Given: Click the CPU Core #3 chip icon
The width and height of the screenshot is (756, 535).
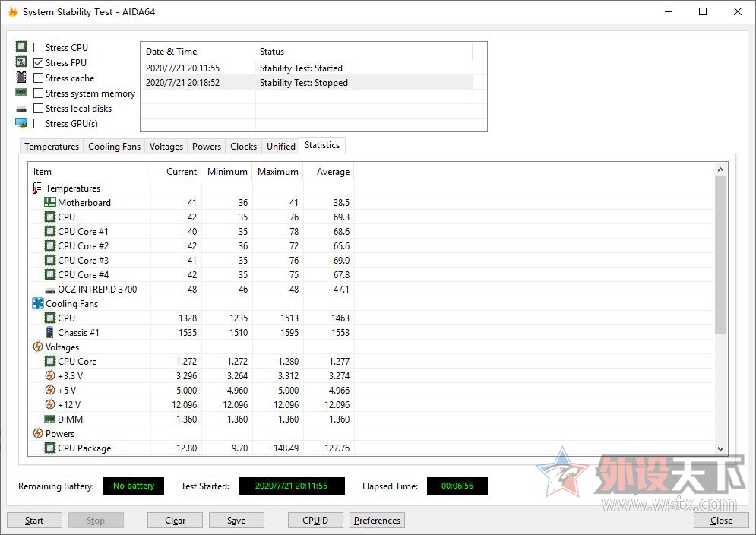Looking at the screenshot, I should point(50,261).
